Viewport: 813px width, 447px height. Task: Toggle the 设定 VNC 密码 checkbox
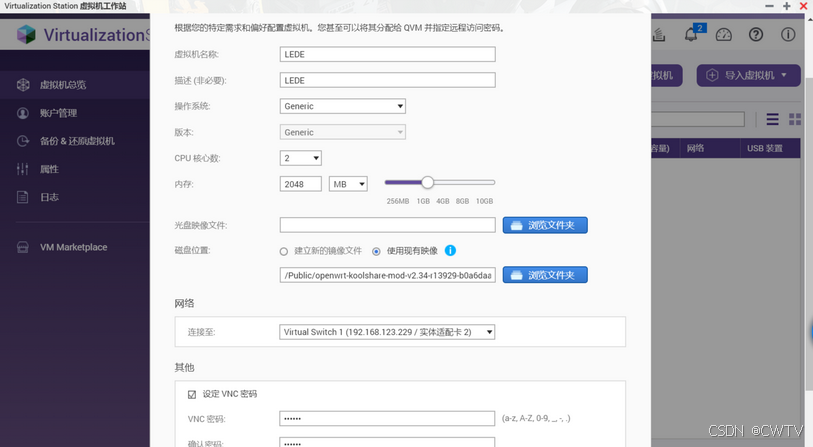[192, 395]
